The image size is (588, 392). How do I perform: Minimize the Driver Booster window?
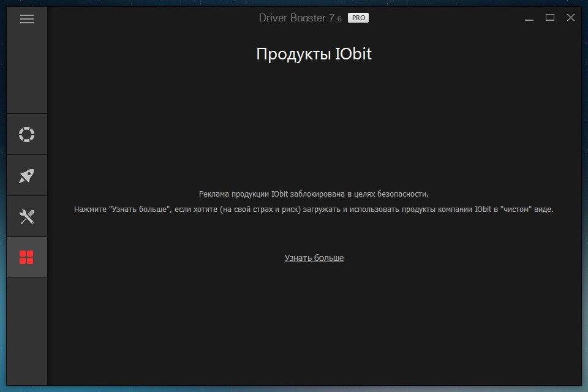pyautogui.click(x=529, y=18)
